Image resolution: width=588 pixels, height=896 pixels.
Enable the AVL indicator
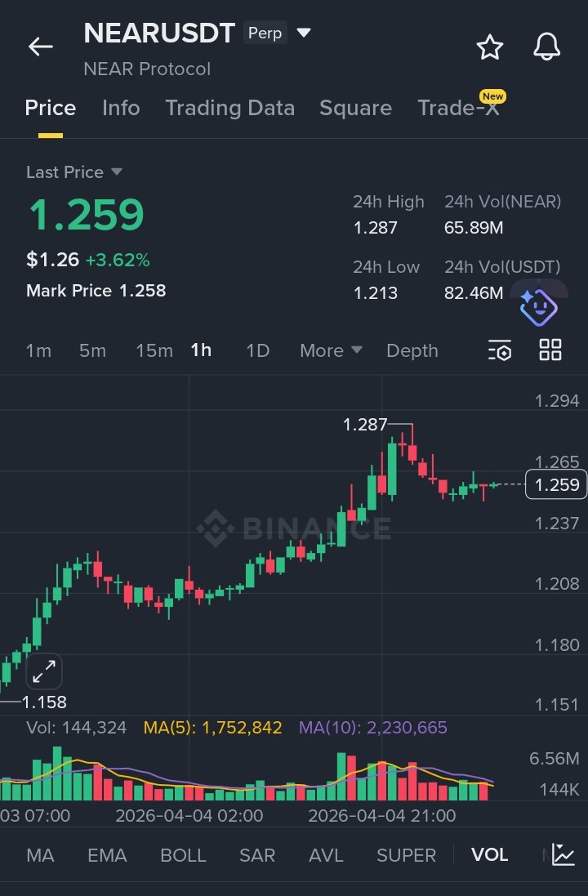click(x=326, y=855)
